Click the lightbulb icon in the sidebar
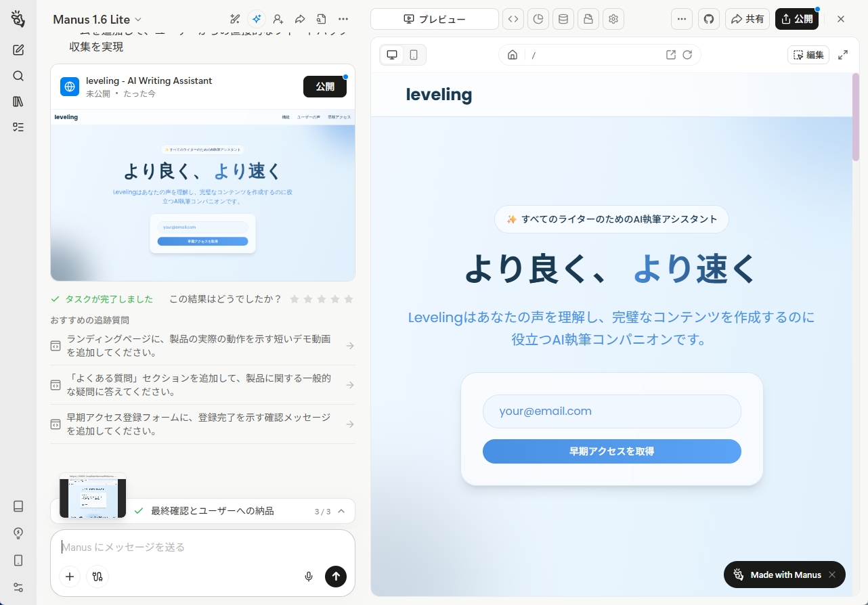868x605 pixels. [x=18, y=533]
